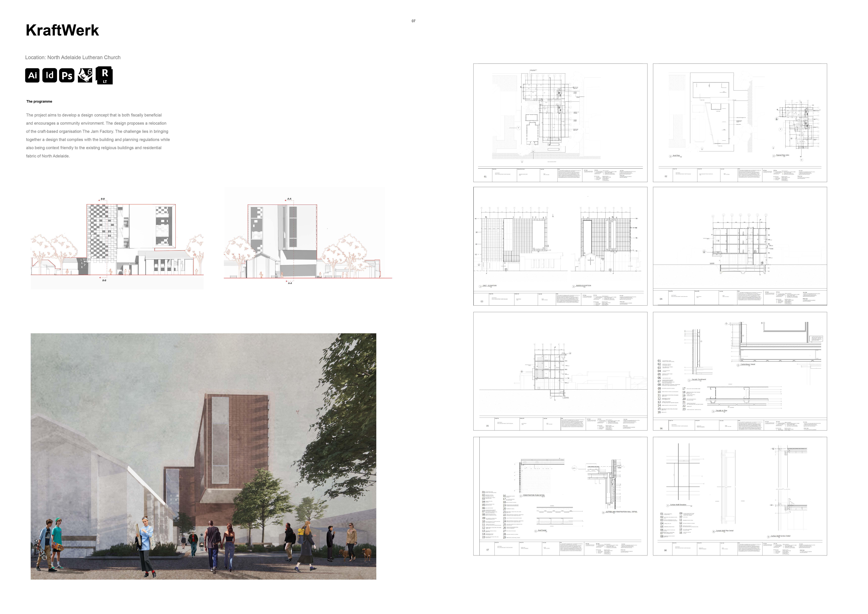Click the North Adelaide Lutheran Church location text
Screen dimensions: 868x614
(x=73, y=58)
